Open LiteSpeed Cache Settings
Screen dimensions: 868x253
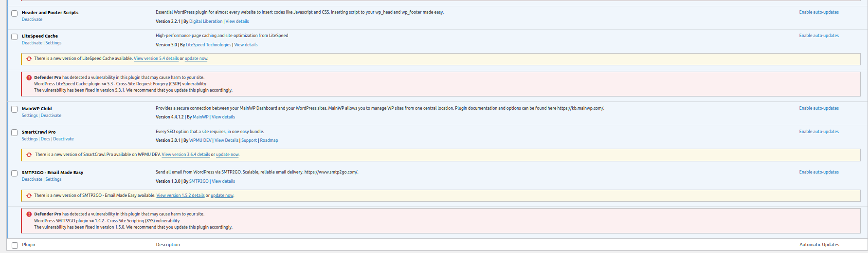(x=54, y=43)
